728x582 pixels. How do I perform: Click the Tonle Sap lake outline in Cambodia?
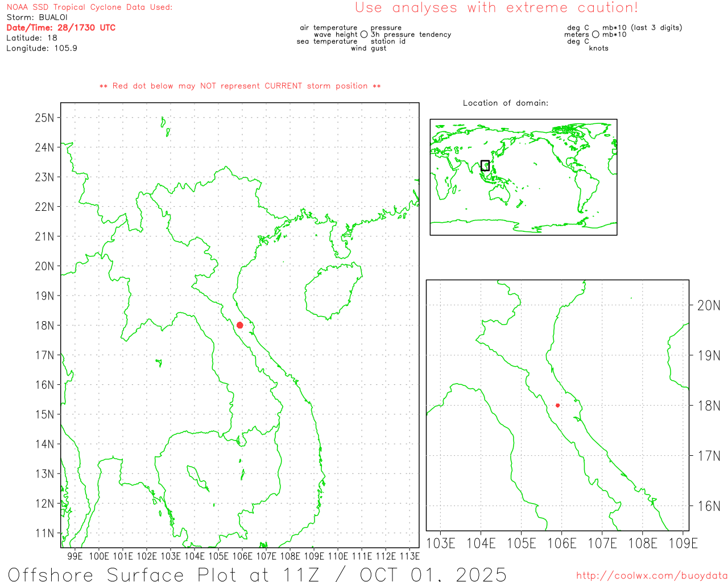point(197,477)
